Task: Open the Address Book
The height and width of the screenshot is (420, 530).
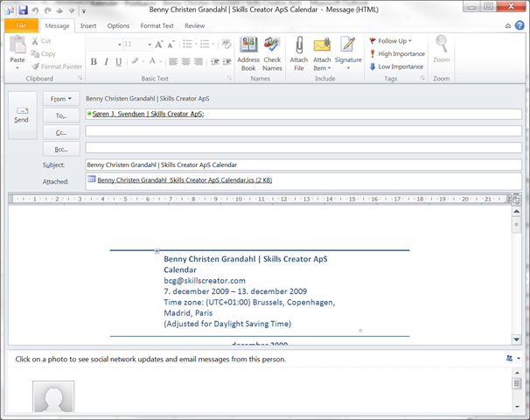Action: coord(248,53)
